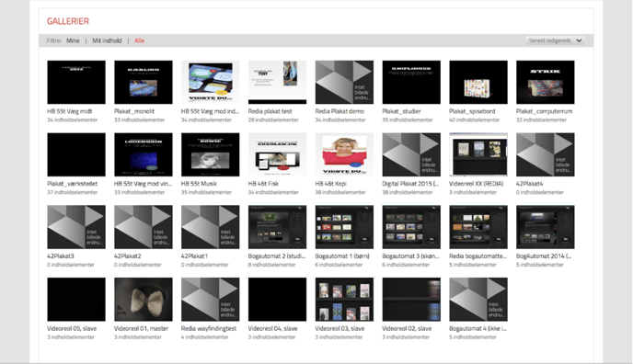This screenshot has height=364, width=633.
Task: Open the HB 55t Musik thumbnail
Action: pyautogui.click(x=211, y=154)
